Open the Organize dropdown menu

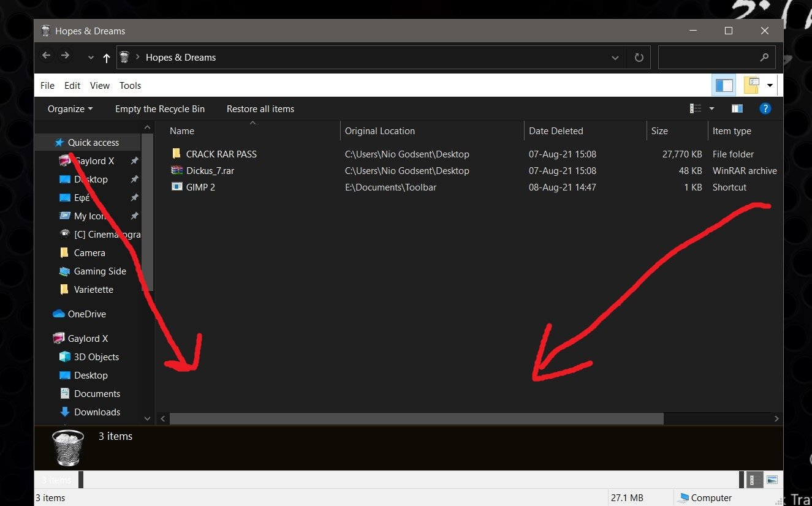[x=70, y=109]
